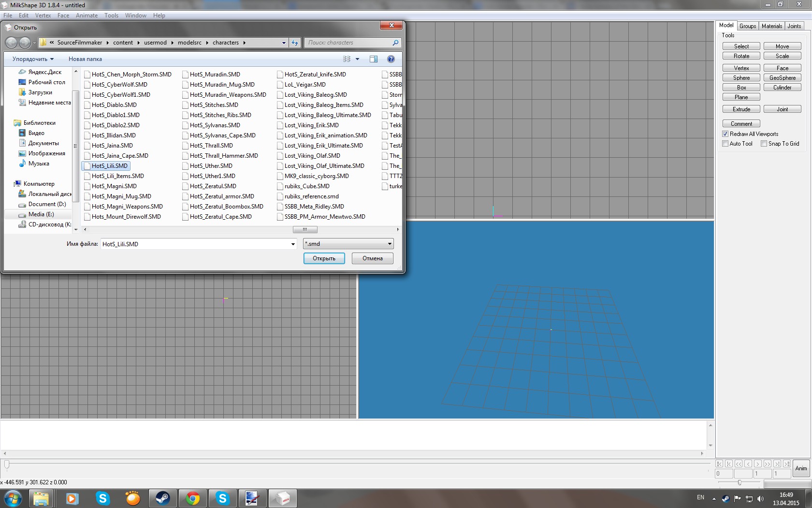Viewport: 812px width, 508px height.
Task: Click the MilkShape 3D taskbar icon
Action: pyautogui.click(x=282, y=498)
